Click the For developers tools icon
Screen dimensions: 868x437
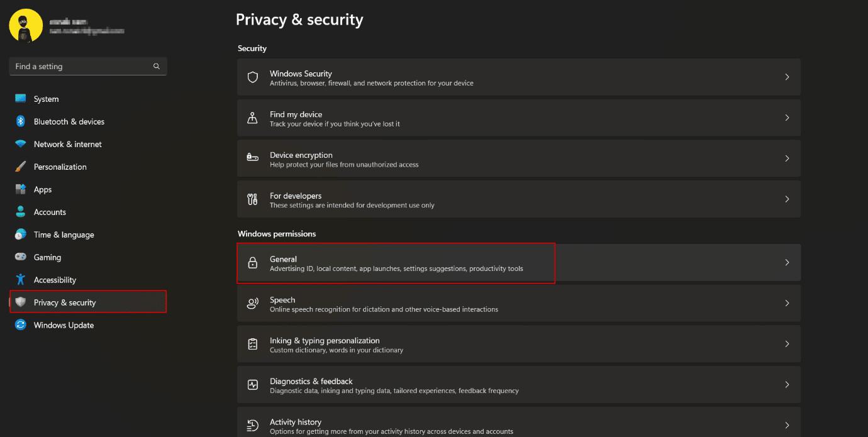(253, 199)
